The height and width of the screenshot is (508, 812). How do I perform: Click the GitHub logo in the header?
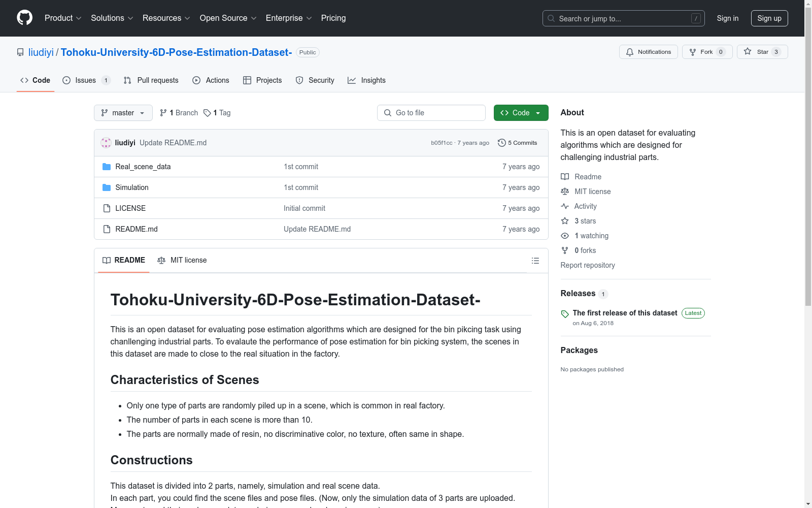click(24, 18)
